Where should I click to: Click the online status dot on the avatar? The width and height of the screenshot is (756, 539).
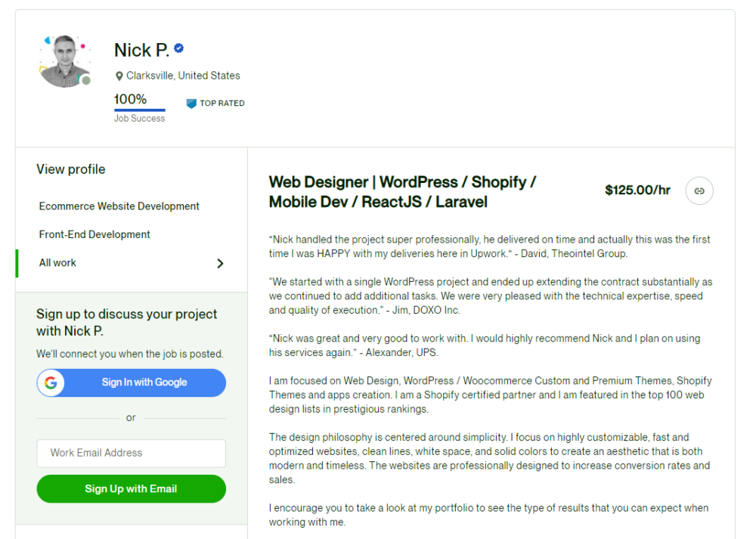click(86, 81)
